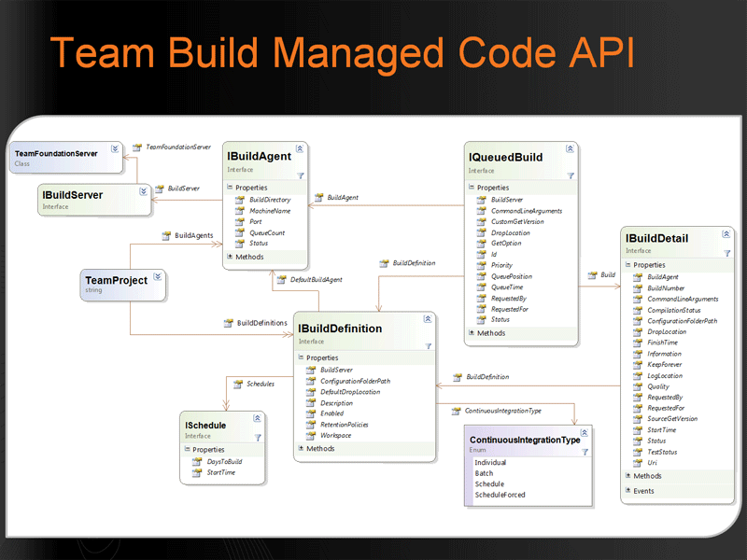Click the ContinuousIntegrationType association label
The image size is (747, 560).
503,411
